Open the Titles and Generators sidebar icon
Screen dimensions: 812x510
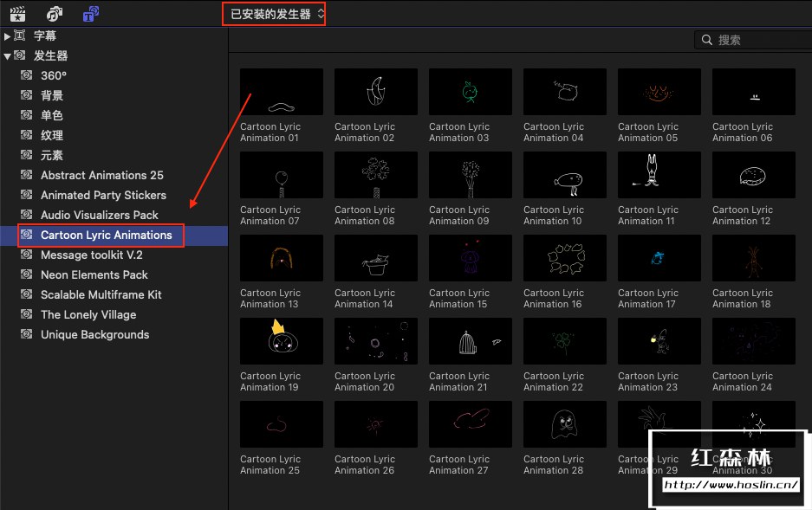(x=91, y=14)
